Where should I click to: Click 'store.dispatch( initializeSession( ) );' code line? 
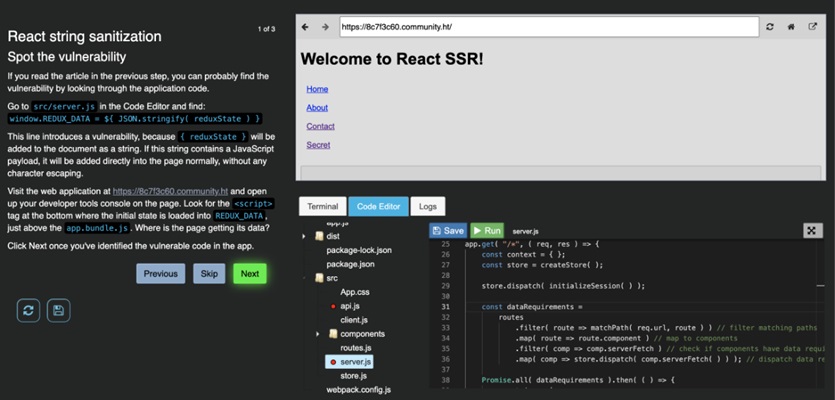(x=563, y=286)
